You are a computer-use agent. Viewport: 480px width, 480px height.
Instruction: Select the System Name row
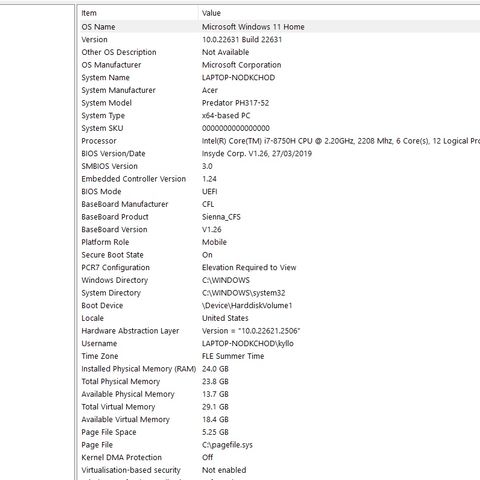pyautogui.click(x=279, y=77)
